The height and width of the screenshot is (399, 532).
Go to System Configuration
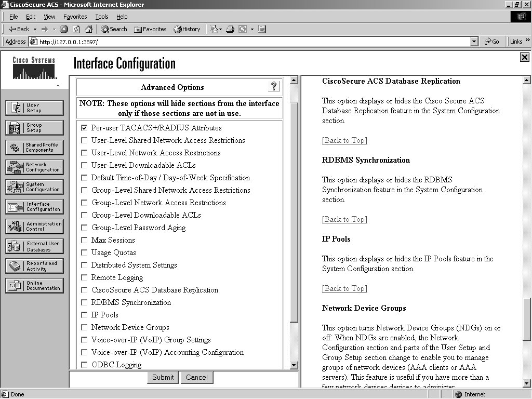click(x=34, y=187)
